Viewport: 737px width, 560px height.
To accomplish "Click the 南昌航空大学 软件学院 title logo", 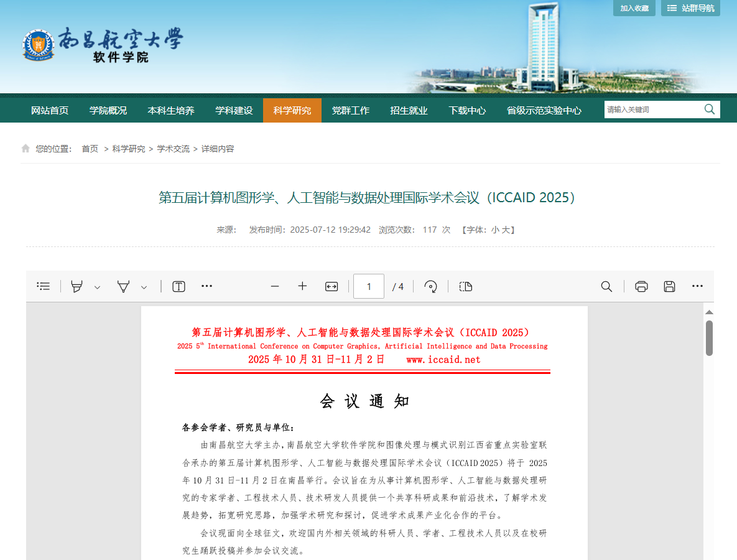I will 121,45.
